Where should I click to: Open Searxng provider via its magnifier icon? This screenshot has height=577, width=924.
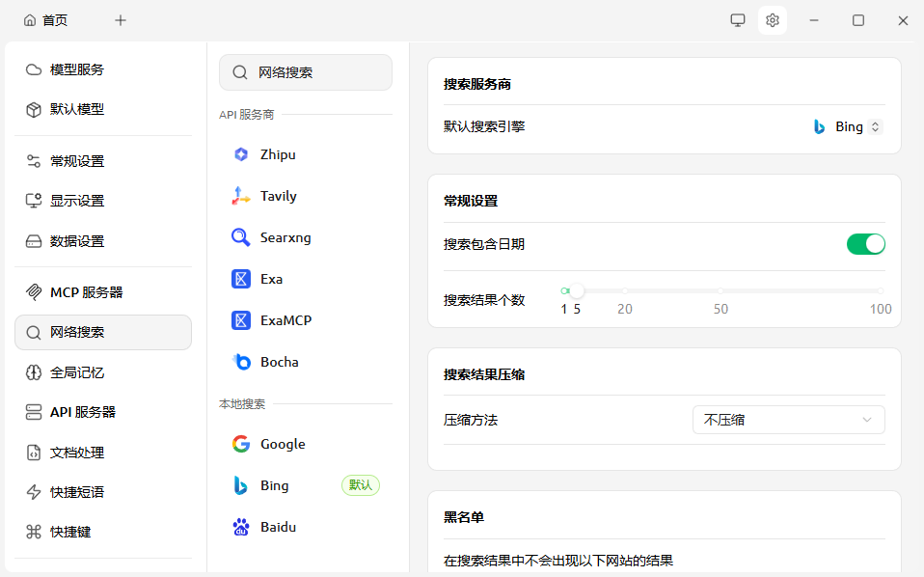tap(241, 237)
